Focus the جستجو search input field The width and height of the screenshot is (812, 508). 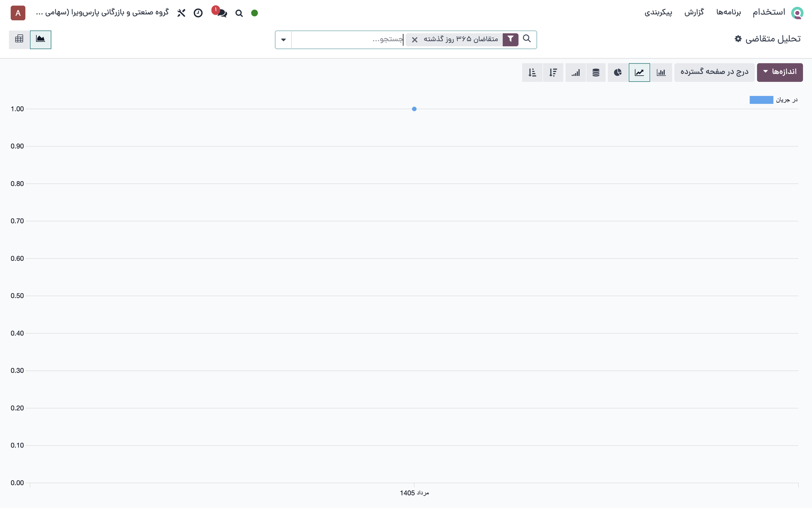click(348, 39)
